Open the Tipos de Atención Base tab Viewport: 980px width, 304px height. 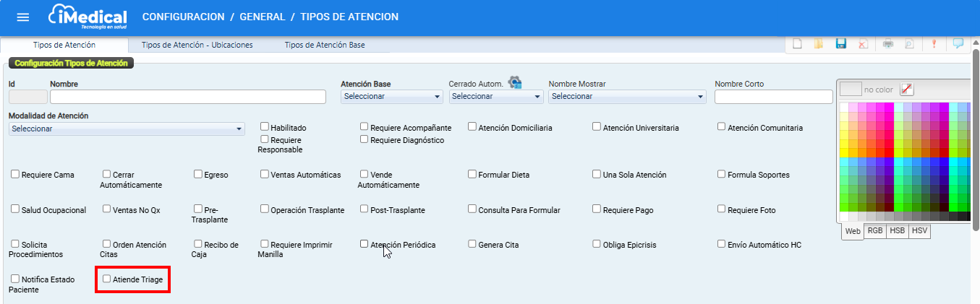(x=324, y=45)
